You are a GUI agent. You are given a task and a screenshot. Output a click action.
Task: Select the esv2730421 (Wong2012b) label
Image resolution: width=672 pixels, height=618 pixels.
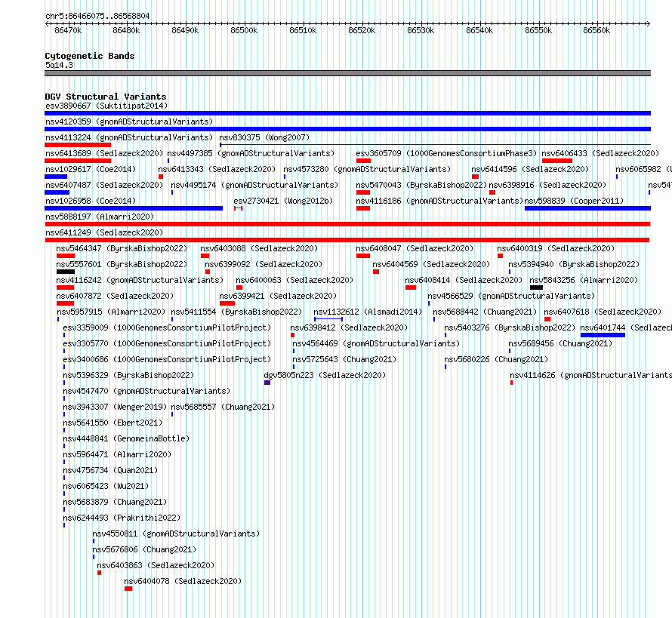(x=283, y=201)
